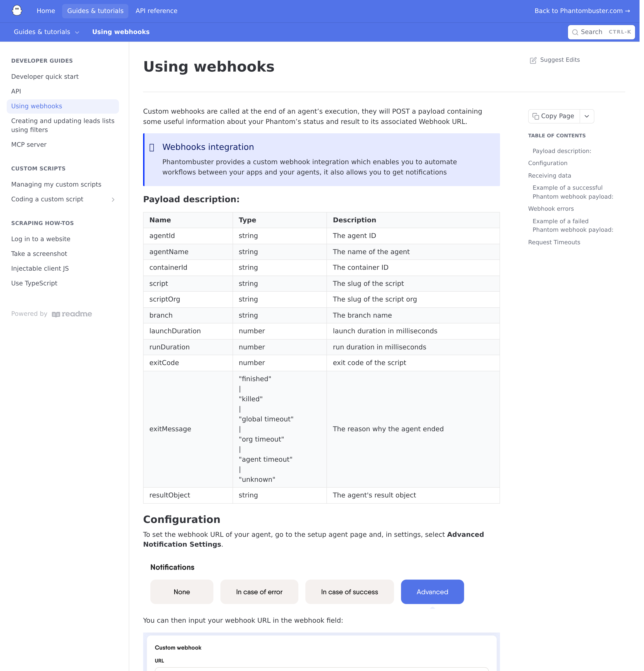Viewport: 644px width, 671px height.
Task: Click the Payload description heading
Action: pos(191,199)
